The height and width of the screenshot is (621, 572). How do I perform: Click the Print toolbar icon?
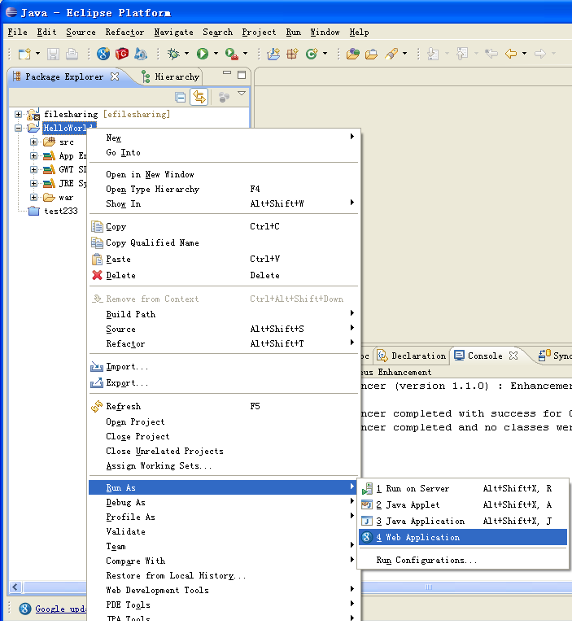72,53
